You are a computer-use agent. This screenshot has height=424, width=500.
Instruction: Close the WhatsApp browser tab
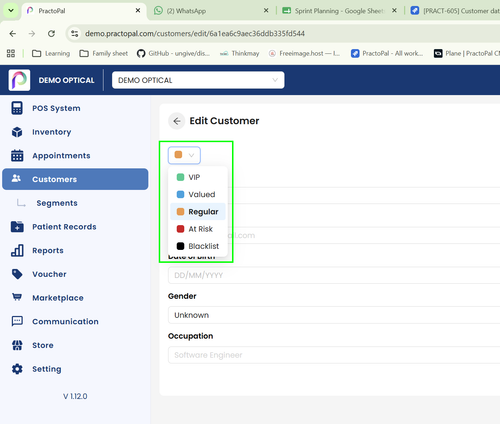click(x=266, y=11)
